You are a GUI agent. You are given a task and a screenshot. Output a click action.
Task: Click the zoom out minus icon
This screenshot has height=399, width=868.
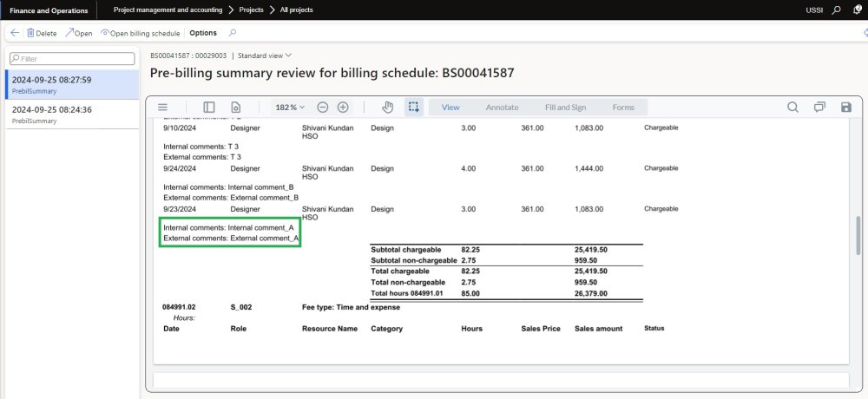pos(322,107)
